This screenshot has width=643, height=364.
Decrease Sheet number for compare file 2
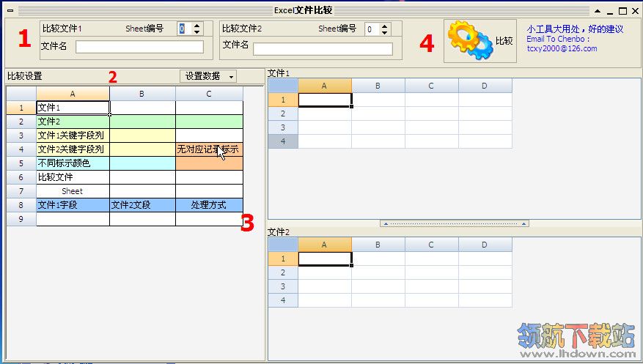coord(384,32)
